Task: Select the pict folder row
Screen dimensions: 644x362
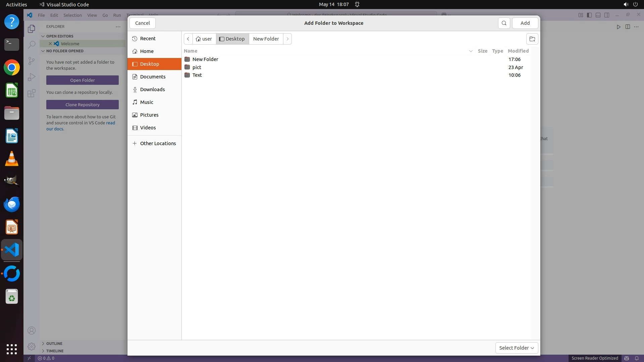Action: click(197, 67)
